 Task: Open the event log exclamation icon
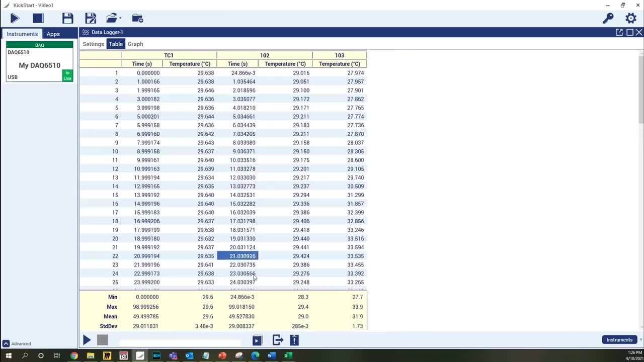[294, 340]
